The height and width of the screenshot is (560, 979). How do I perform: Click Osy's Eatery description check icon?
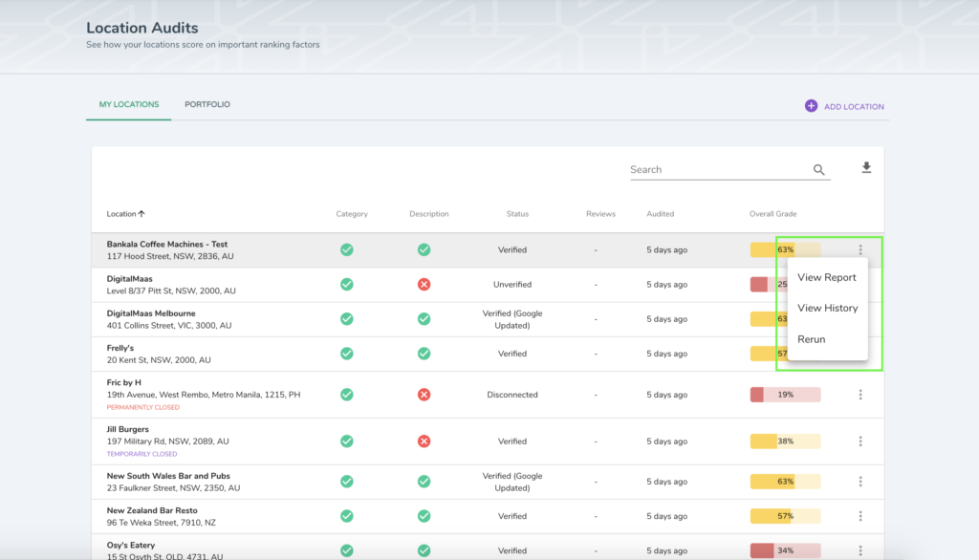(x=424, y=550)
